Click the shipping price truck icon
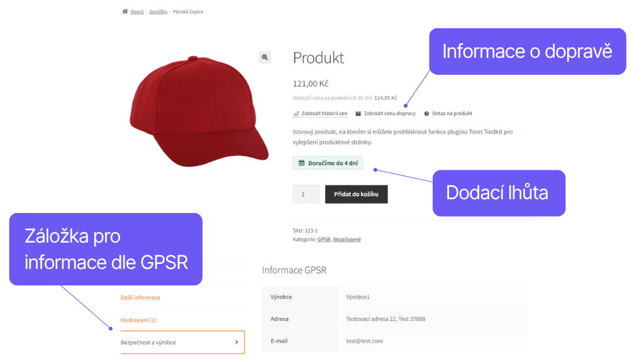The height and width of the screenshot is (362, 644). tap(358, 114)
